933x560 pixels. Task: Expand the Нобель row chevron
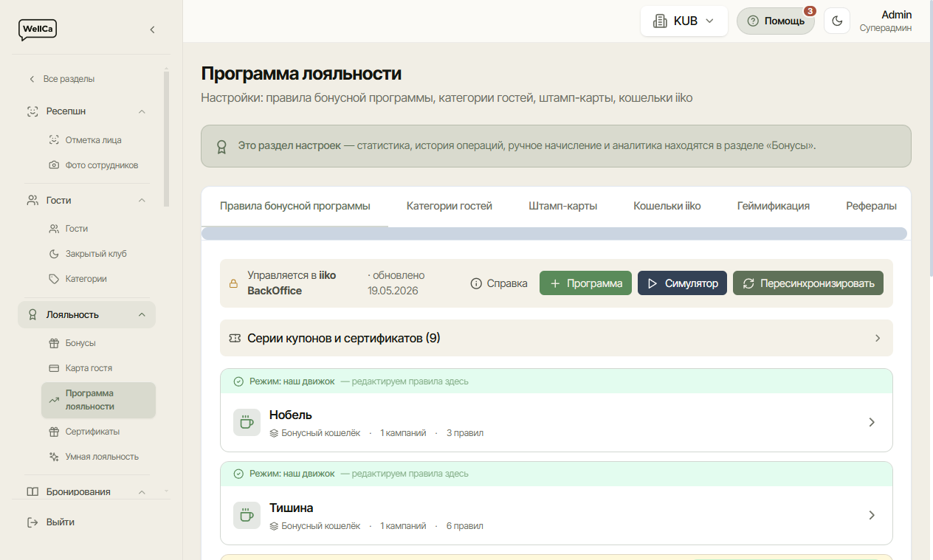(x=872, y=422)
